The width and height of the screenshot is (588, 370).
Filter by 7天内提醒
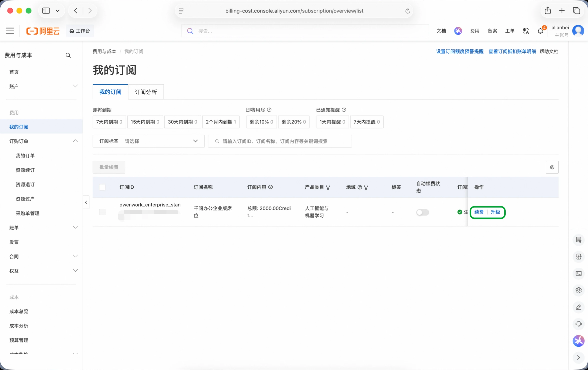click(x=367, y=122)
